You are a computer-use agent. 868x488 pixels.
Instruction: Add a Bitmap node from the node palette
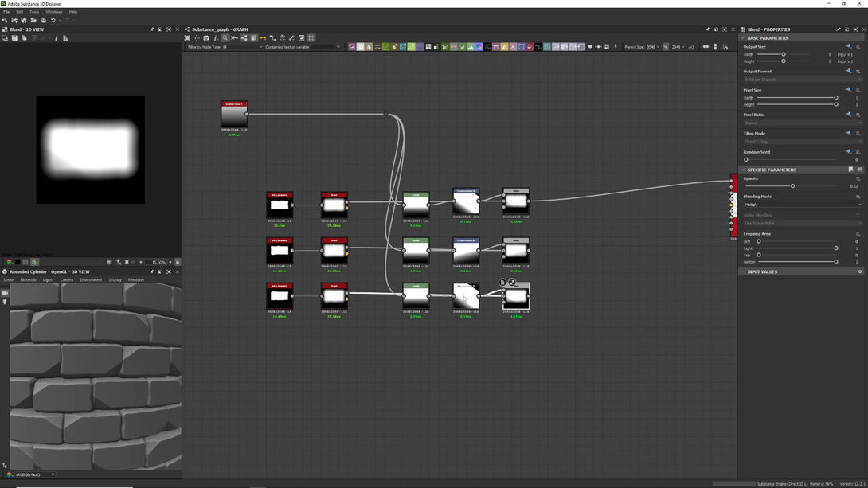click(x=352, y=47)
